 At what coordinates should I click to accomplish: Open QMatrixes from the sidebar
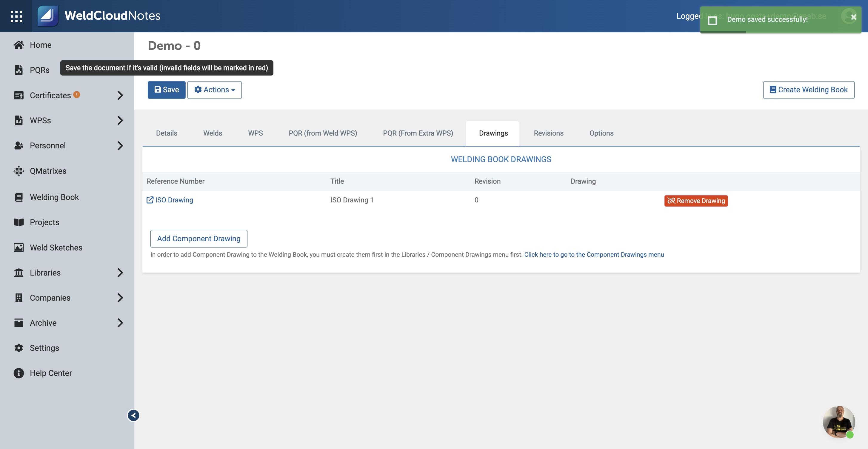48,171
